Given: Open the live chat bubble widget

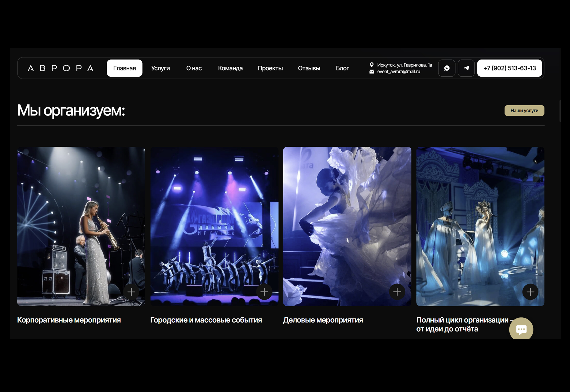Looking at the screenshot, I should pyautogui.click(x=521, y=329).
